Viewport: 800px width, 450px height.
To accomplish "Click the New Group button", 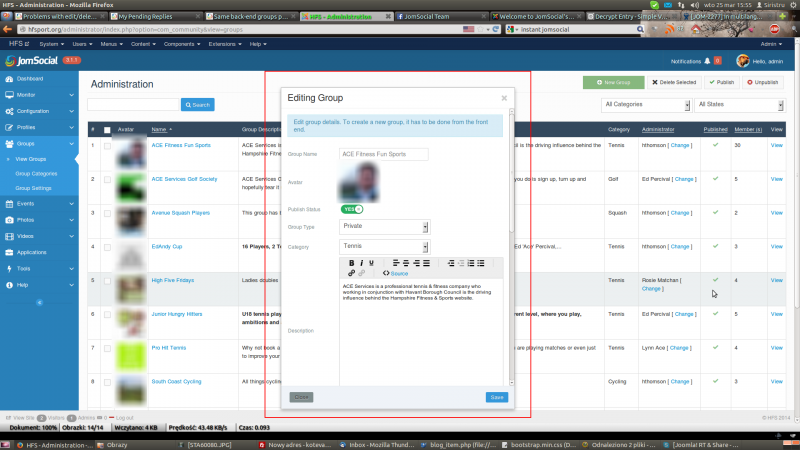I will point(613,82).
